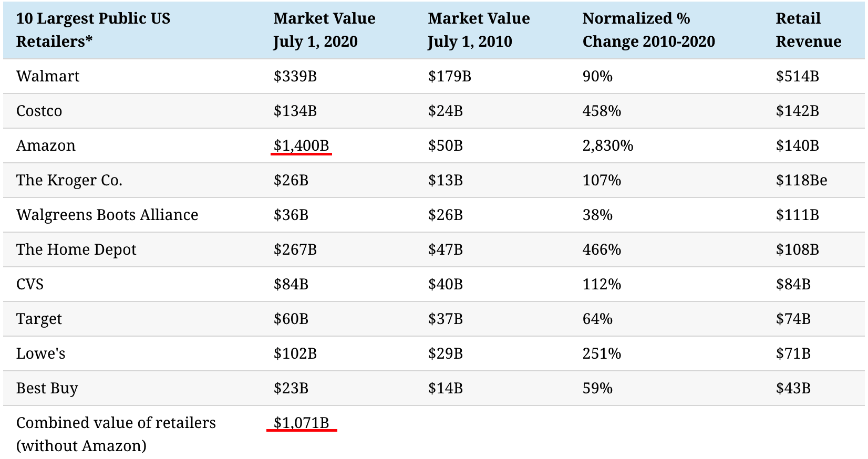
Task: Click the Target retailer name
Action: (x=39, y=319)
